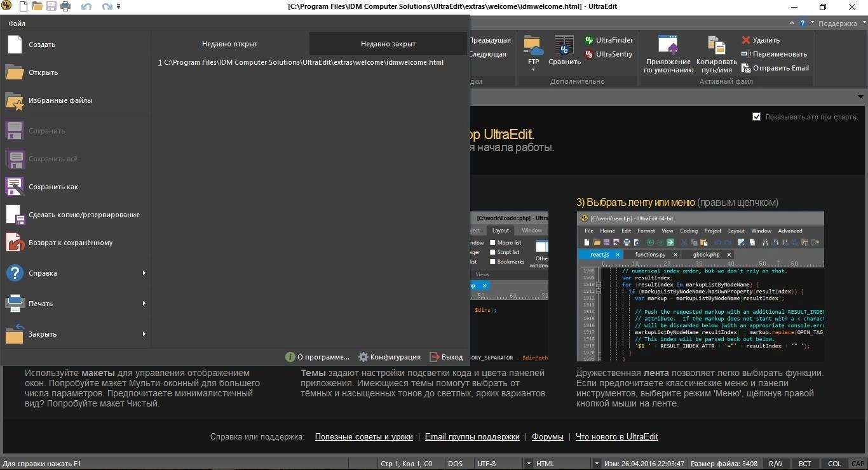Select Сделать копию/резервирование entry
The image size is (868, 470).
(x=76, y=215)
